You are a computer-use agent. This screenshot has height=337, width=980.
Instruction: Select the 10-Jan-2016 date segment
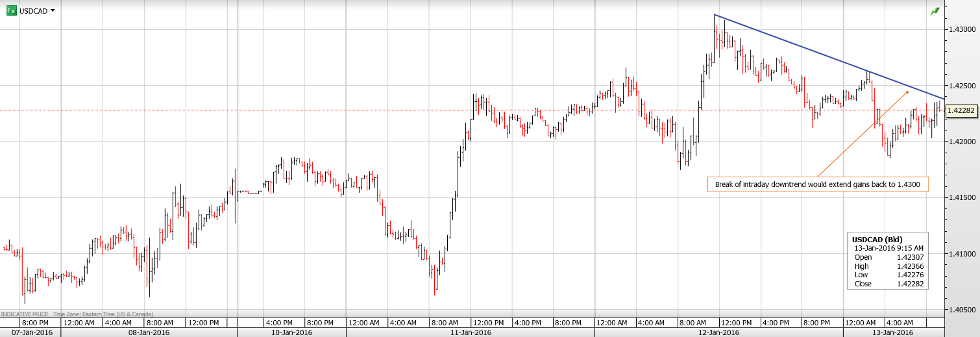[x=291, y=332]
